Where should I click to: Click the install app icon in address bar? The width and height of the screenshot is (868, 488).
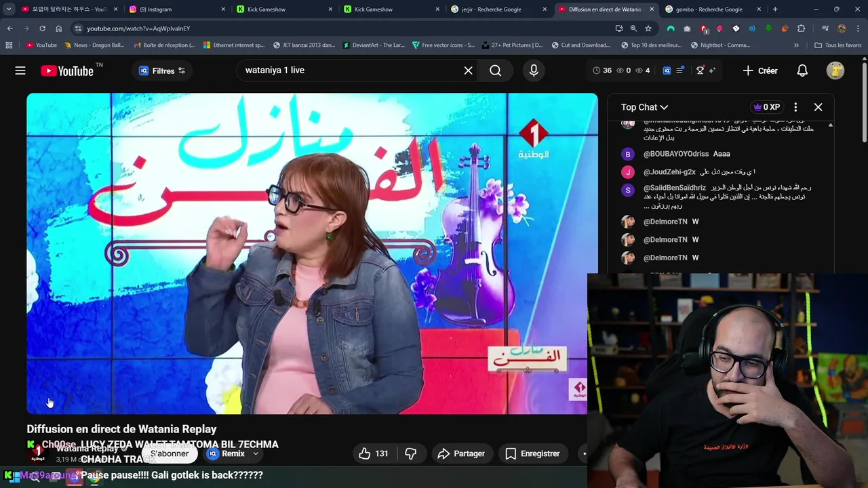click(619, 28)
